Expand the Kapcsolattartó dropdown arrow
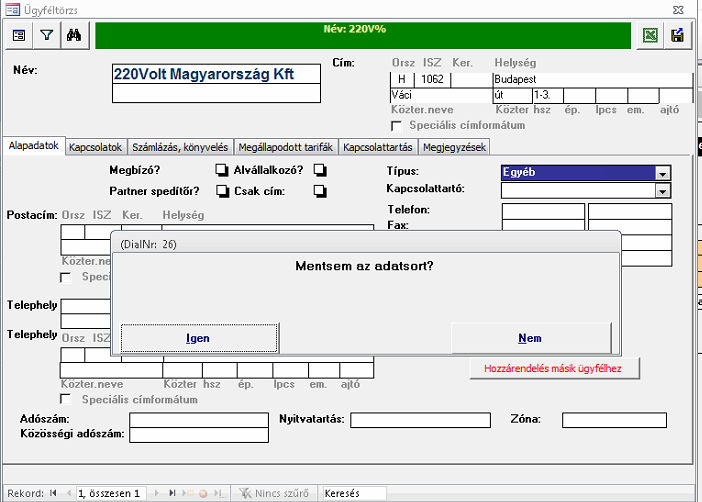This screenshot has height=502, width=702. 663,191
